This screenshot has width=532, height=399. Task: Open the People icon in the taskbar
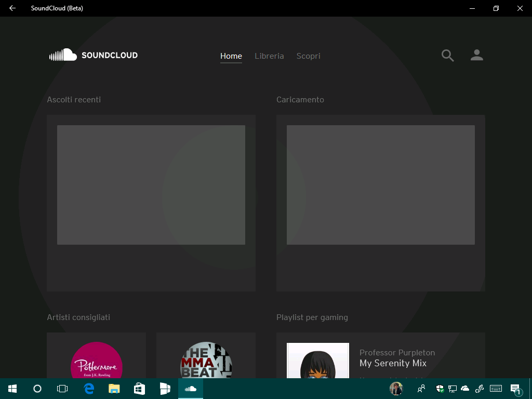(421, 389)
